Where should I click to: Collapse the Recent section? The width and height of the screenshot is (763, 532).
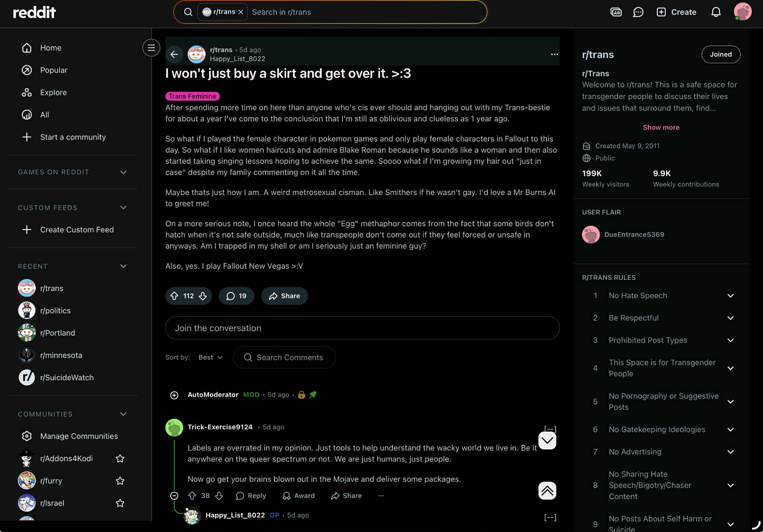pos(124,266)
